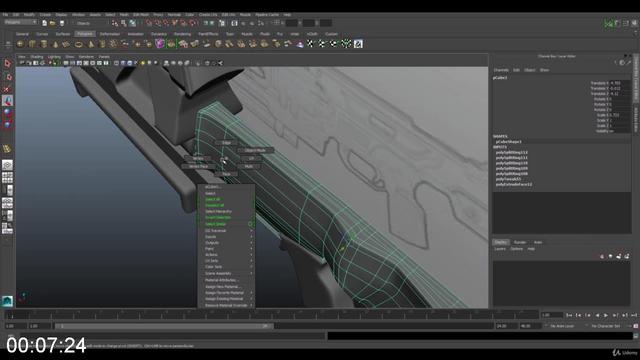Screen dimensions: 640x360
Task: Move selected layer up icon
Action: tap(602, 256)
